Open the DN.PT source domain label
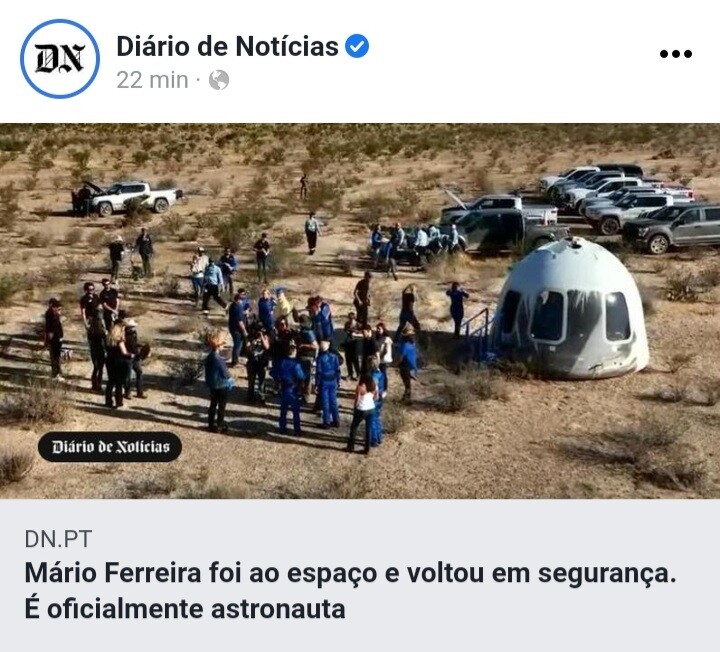Screen dimensions: 720x652 pos(58,539)
